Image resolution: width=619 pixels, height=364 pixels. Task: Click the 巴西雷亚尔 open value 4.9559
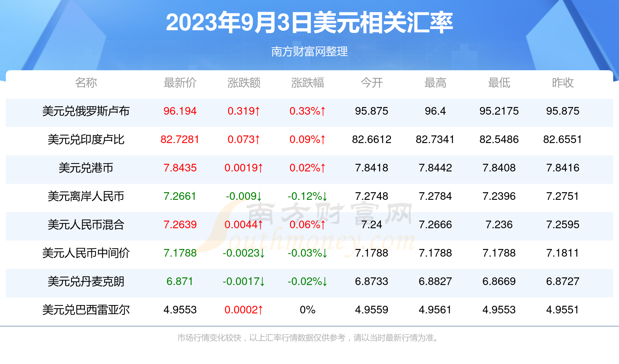pyautogui.click(x=371, y=310)
